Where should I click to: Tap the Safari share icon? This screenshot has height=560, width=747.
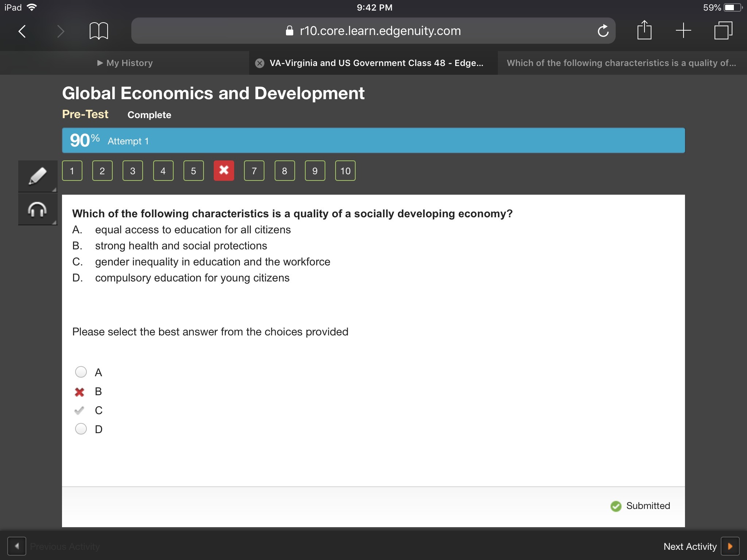pos(644,30)
